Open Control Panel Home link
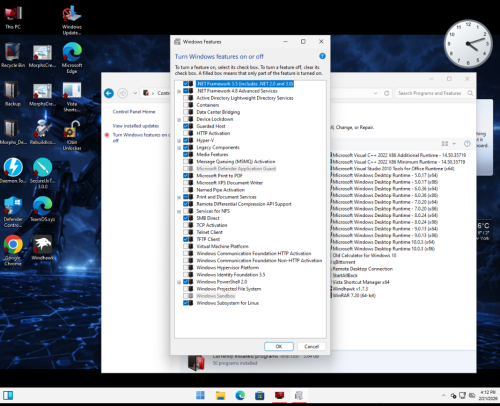Viewport: 500px width, 406px height. click(134, 112)
